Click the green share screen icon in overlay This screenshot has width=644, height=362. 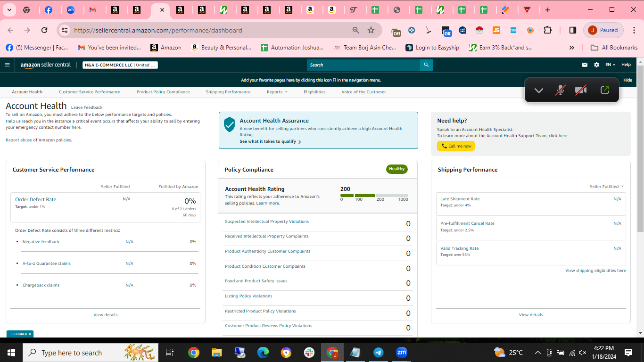point(605,90)
